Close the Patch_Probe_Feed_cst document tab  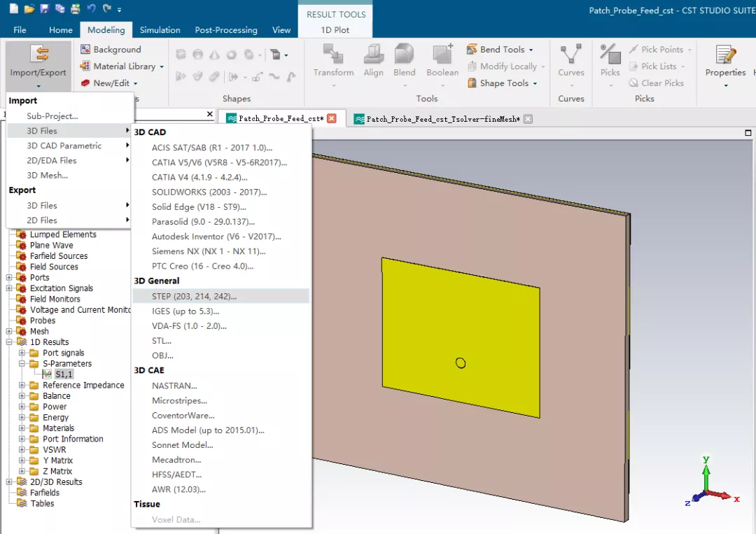(332, 118)
